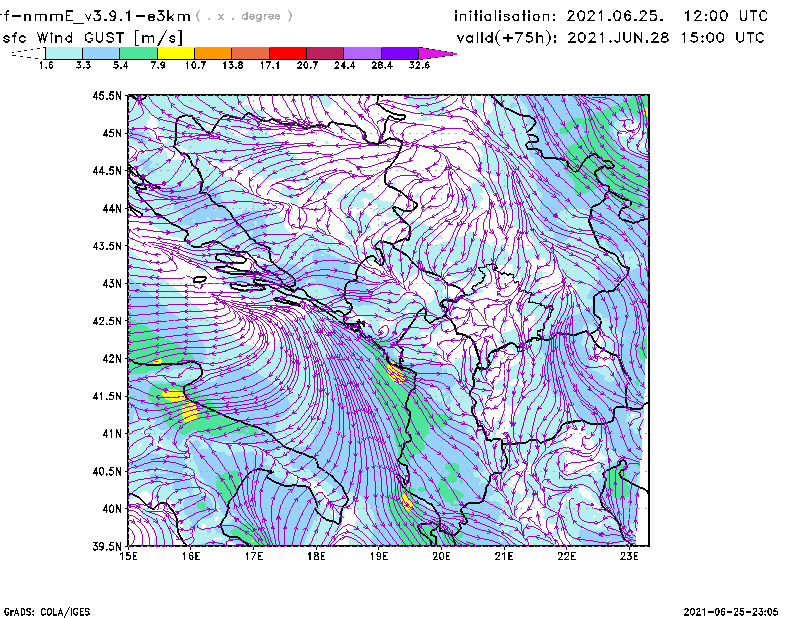Click the "sfc Wind GUST [m/s]" title
The width and height of the screenshot is (800, 618).
tap(91, 37)
